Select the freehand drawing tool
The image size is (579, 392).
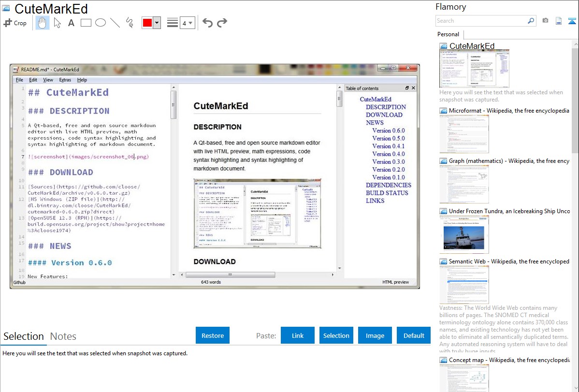pos(130,23)
